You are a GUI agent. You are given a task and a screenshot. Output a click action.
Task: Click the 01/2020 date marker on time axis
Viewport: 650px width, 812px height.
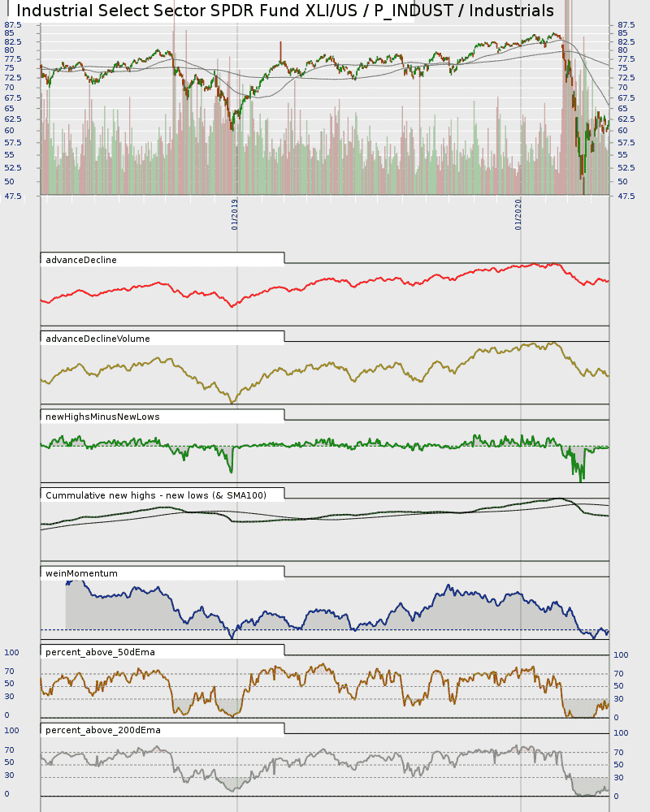click(518, 214)
